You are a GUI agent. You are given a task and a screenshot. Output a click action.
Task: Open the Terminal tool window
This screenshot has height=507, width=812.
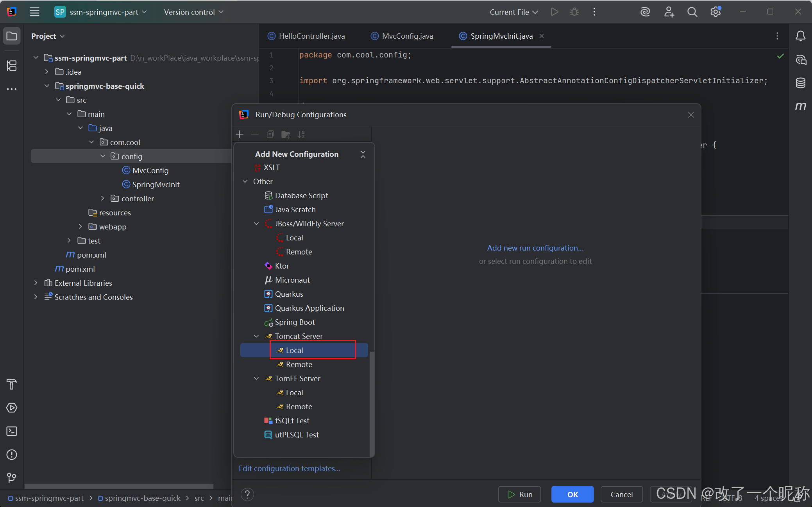[12, 431]
